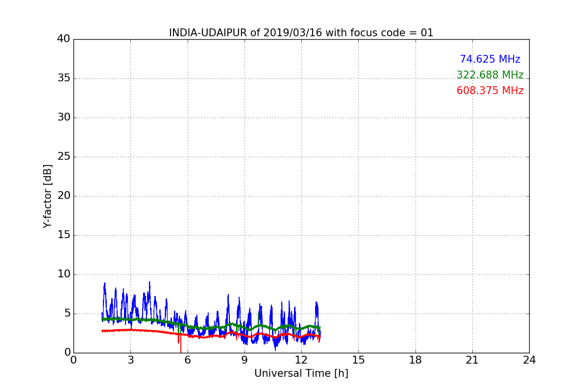Click the x-axis tick label 18
Image resolution: width=588 pixels, height=392 pixels.
pyautogui.click(x=415, y=360)
